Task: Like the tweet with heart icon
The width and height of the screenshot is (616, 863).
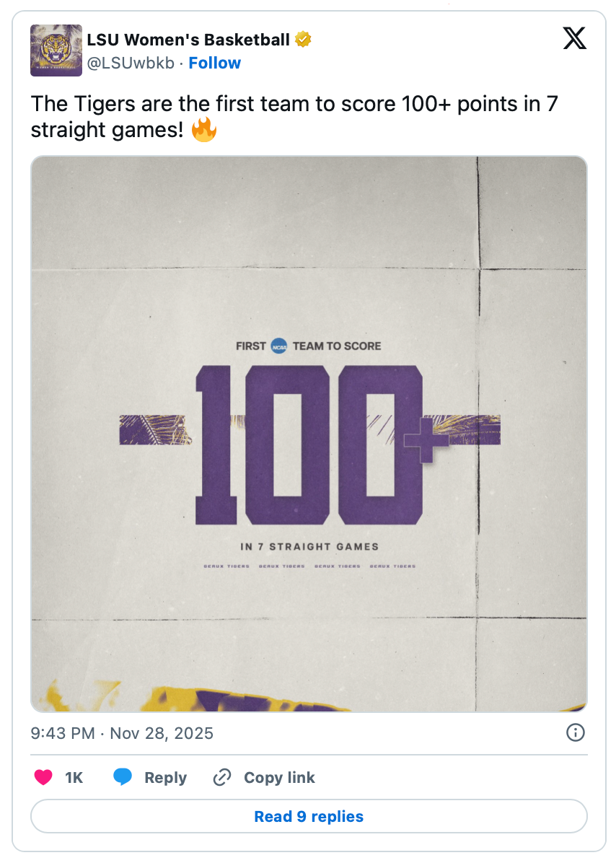Action: coord(44,777)
